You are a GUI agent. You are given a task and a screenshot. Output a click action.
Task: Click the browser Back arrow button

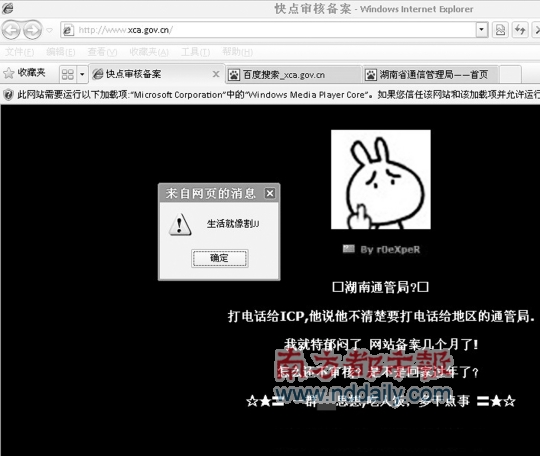[x=12, y=30]
